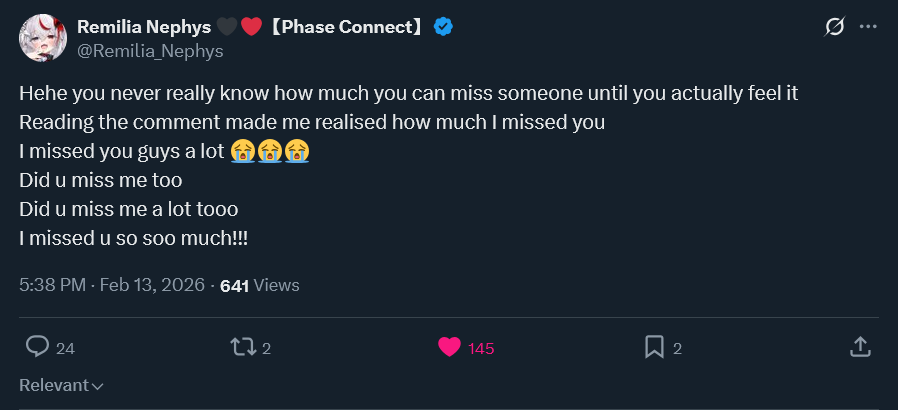
Task: Click the bookmark count number 2
Action: pos(678,348)
